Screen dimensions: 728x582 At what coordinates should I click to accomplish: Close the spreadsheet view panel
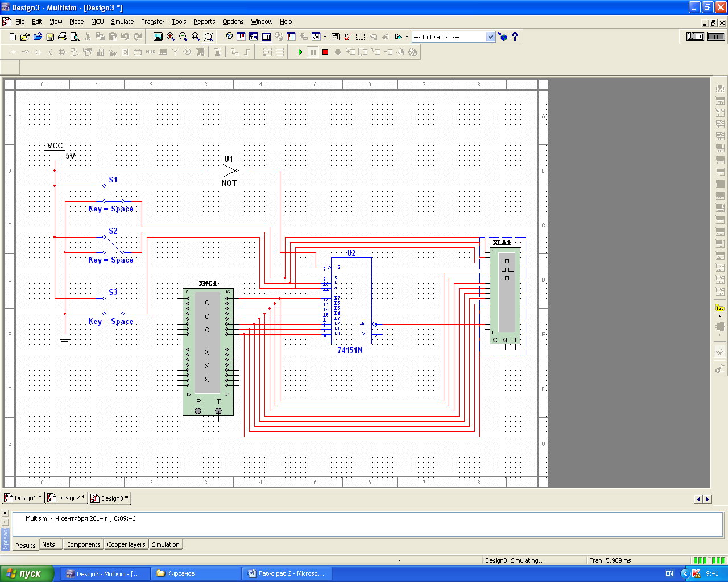5,513
